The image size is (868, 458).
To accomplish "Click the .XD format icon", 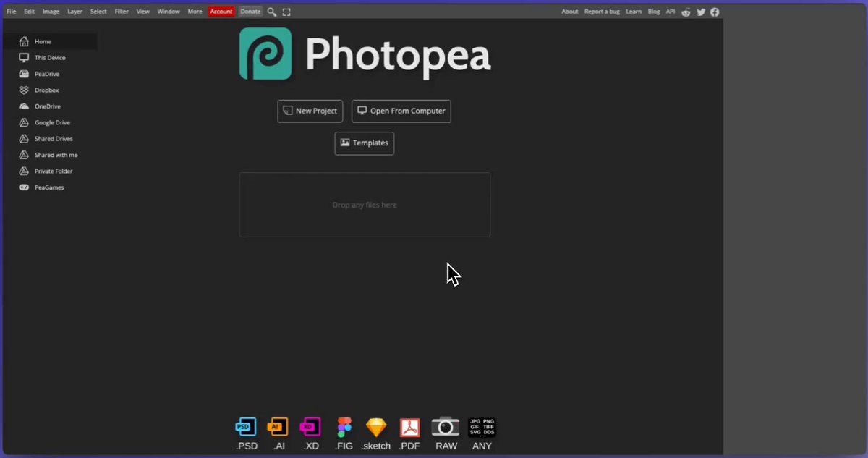I will [311, 427].
